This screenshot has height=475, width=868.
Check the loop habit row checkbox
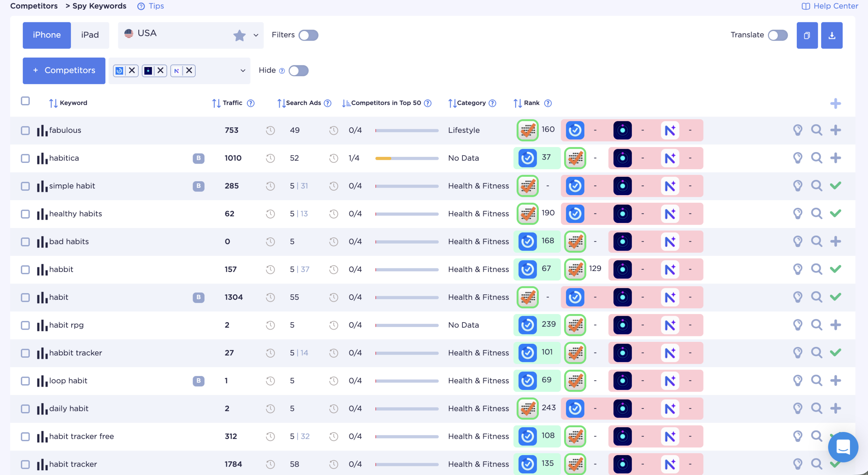[x=25, y=381]
